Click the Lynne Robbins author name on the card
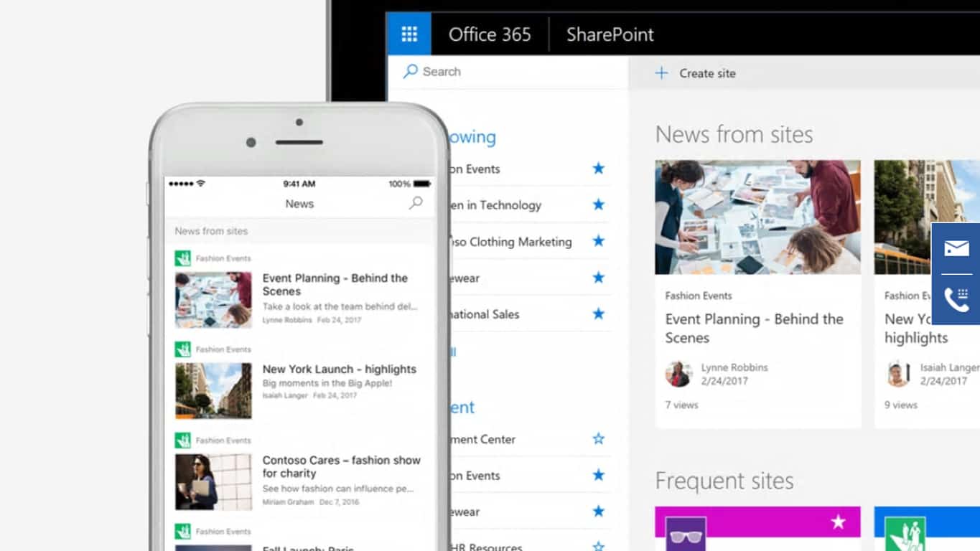 point(734,367)
